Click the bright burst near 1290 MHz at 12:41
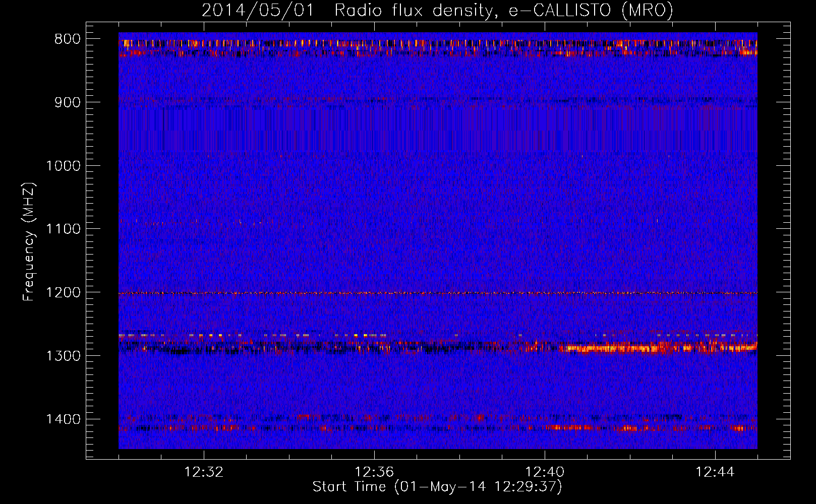The image size is (816, 504). click(613, 347)
